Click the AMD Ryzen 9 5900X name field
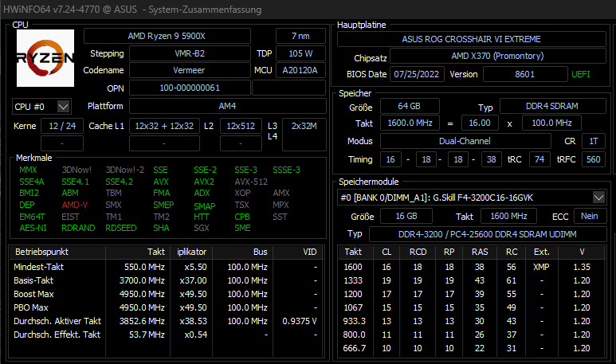616x364 pixels. tap(167, 36)
